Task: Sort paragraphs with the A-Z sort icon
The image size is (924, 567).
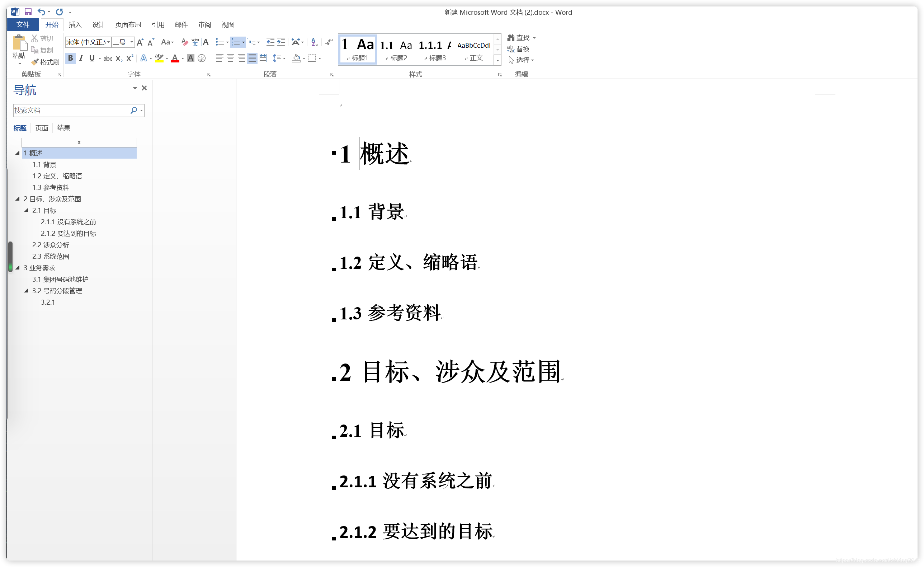Action: coord(315,42)
